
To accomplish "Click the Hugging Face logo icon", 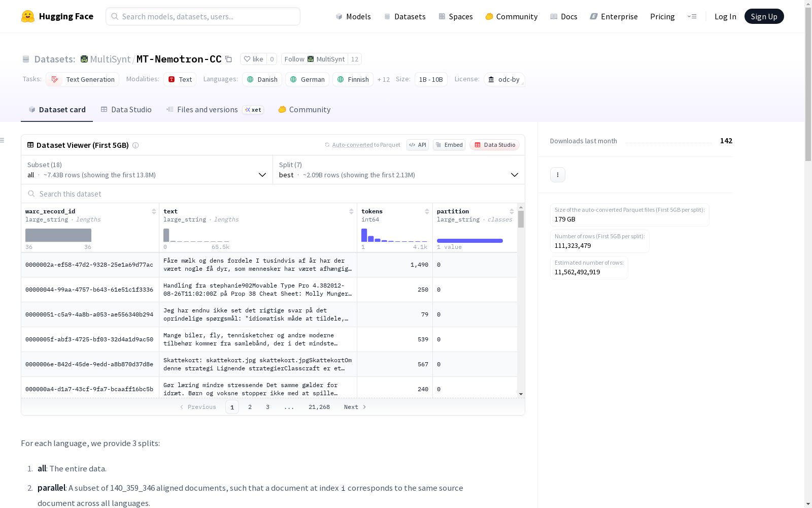I will coord(28,16).
